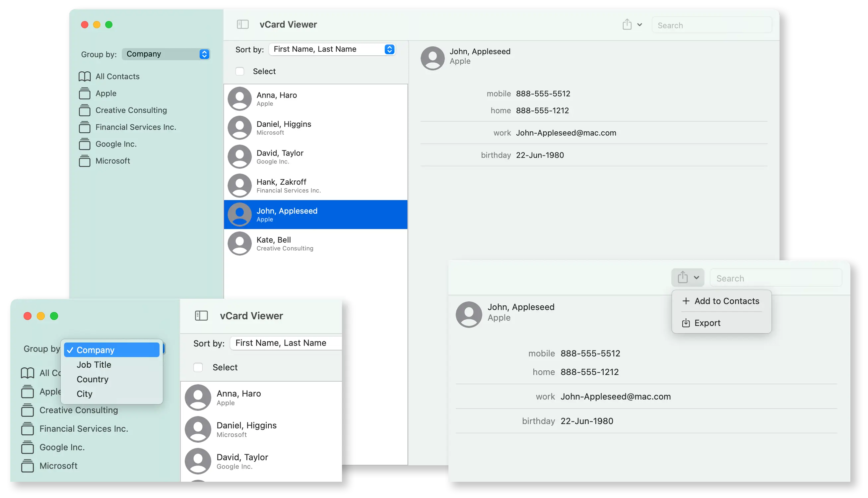Click Daniel Higgins avatar in main list
This screenshot has height=498, width=868.
(239, 128)
